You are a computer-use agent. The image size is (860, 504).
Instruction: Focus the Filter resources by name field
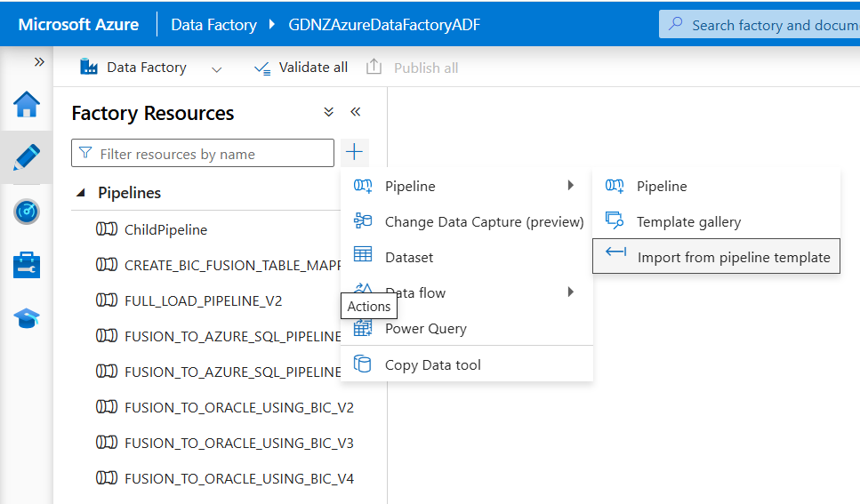coord(203,153)
